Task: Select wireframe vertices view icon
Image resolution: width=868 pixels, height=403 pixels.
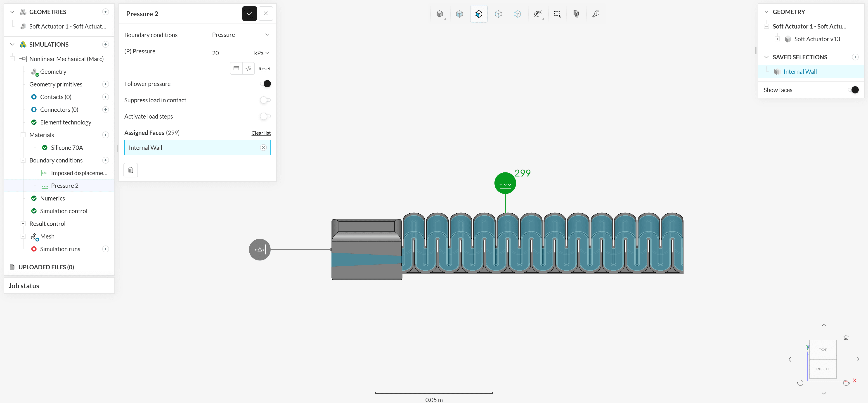Action: [498, 14]
